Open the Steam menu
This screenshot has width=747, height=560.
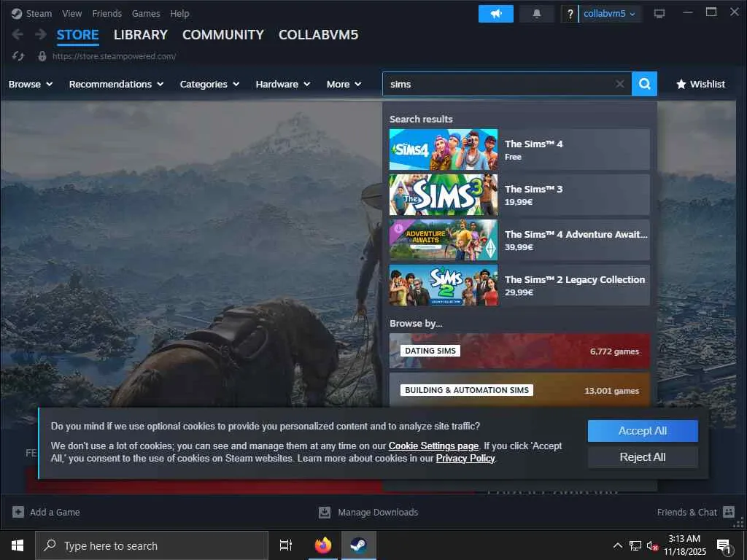39,13
